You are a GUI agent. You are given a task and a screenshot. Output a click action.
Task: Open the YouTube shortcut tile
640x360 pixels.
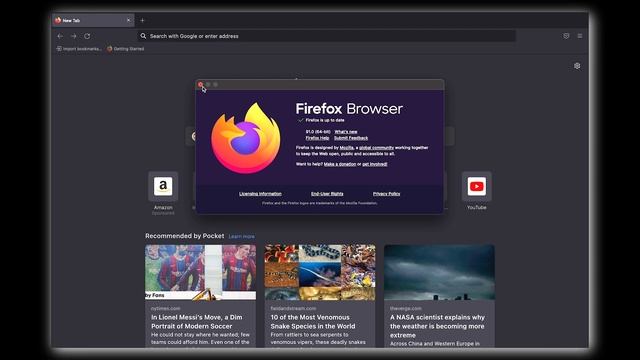[477, 187]
